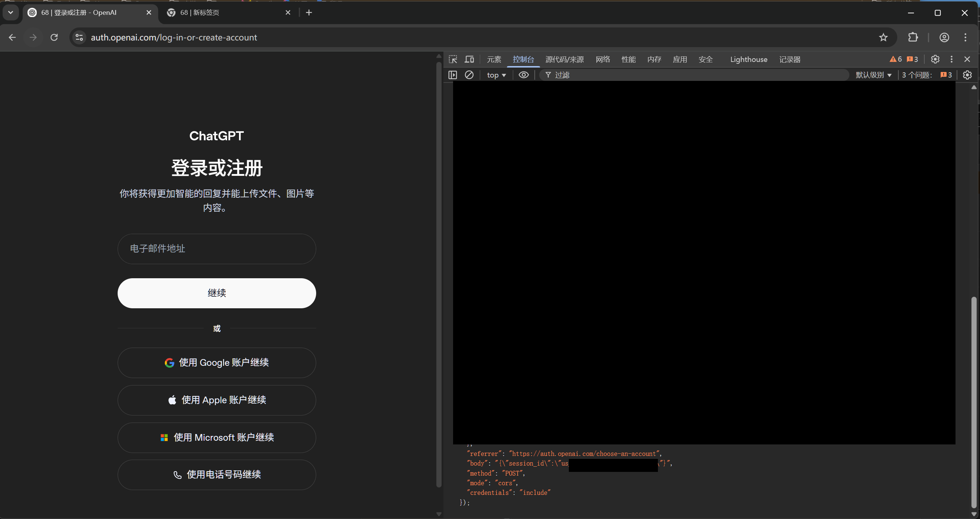
Task: Switch to the 网络 DevTools tab
Action: (603, 59)
